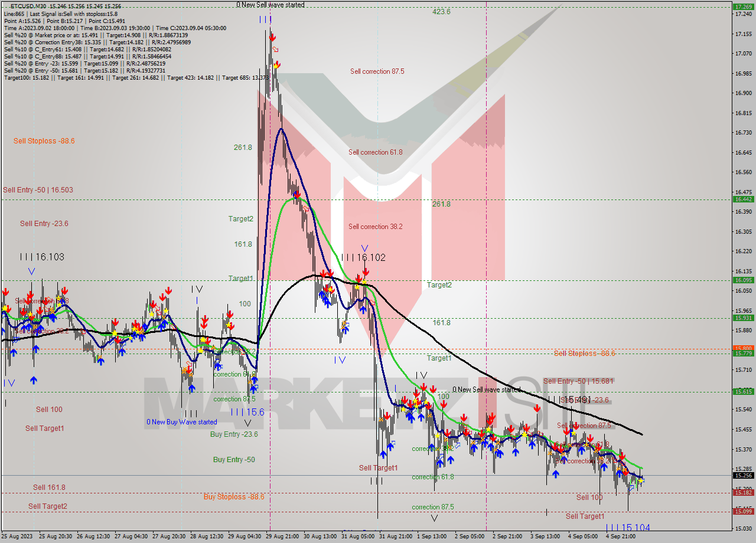Click the 'Time A:2023.09.02 18:00:00' line
Image resolution: width=756 pixels, height=543 pixels.
pos(115,28)
